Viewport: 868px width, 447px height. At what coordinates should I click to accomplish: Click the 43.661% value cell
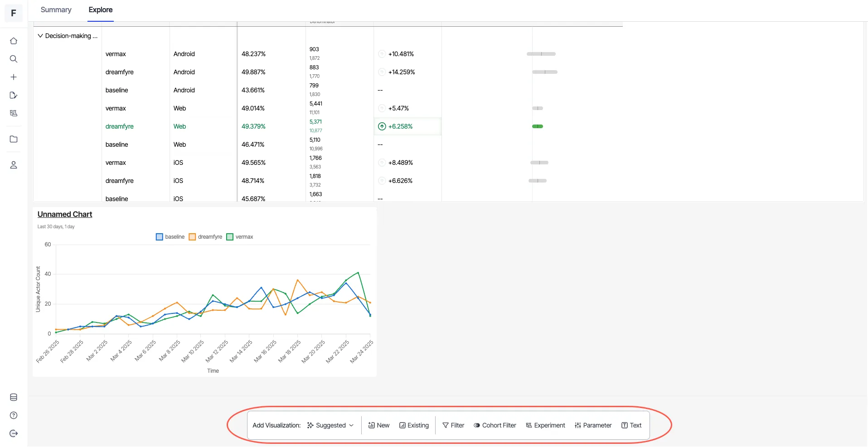[x=253, y=90]
